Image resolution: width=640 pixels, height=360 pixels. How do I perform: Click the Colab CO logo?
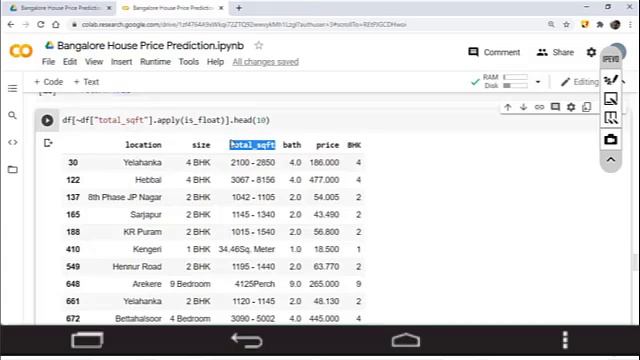[x=20, y=51]
